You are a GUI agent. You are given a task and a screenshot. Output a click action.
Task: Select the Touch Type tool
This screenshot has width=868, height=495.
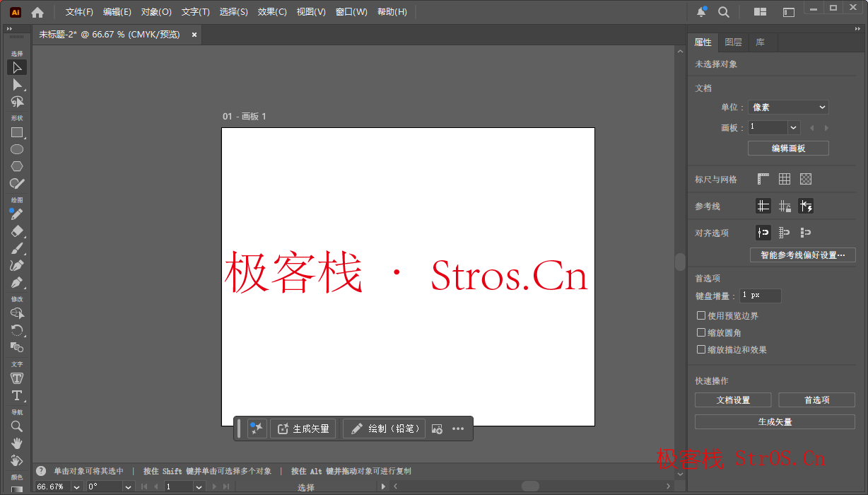pos(17,378)
